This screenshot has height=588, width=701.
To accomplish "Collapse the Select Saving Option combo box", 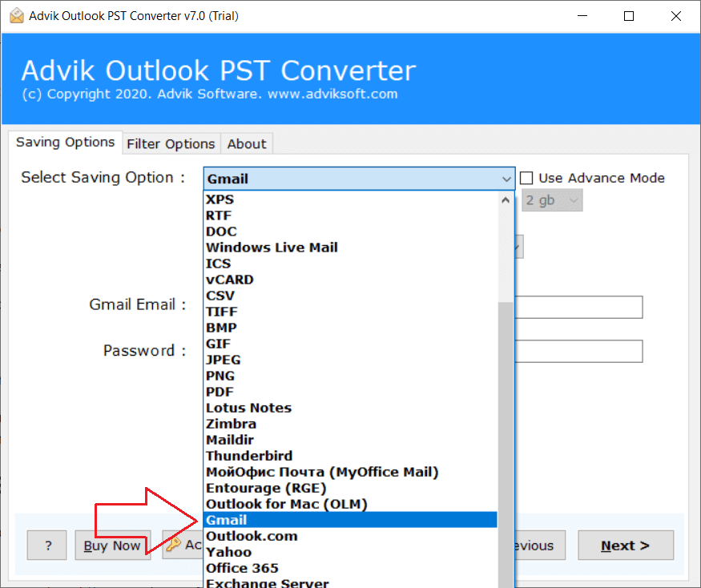I will pyautogui.click(x=506, y=179).
